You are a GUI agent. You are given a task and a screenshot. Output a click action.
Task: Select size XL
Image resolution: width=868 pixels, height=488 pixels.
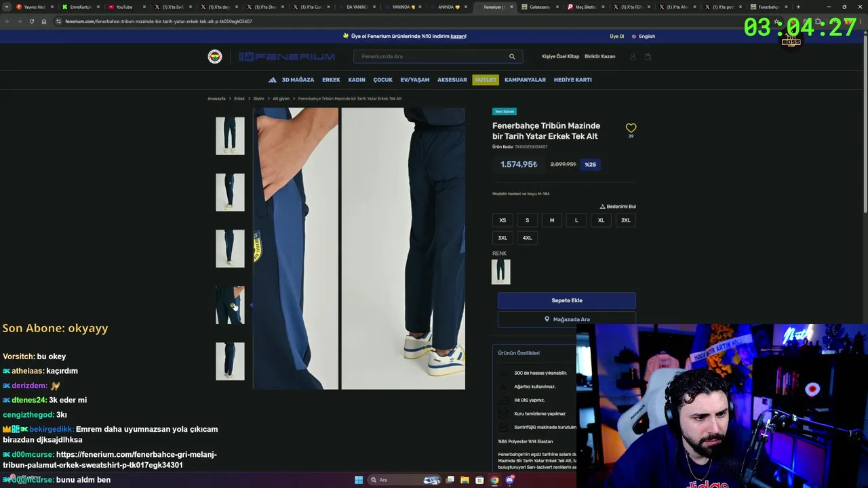point(601,220)
